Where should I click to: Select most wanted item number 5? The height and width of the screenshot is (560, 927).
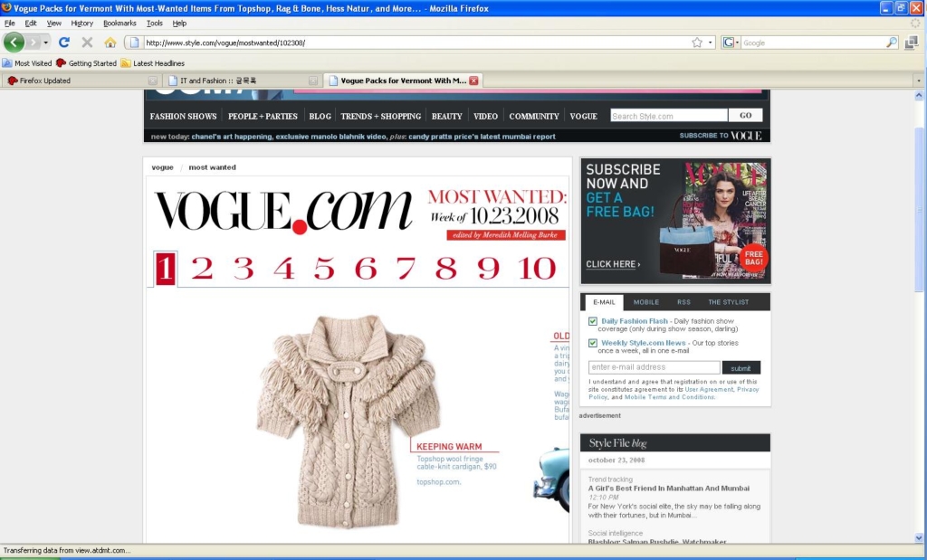pyautogui.click(x=324, y=268)
